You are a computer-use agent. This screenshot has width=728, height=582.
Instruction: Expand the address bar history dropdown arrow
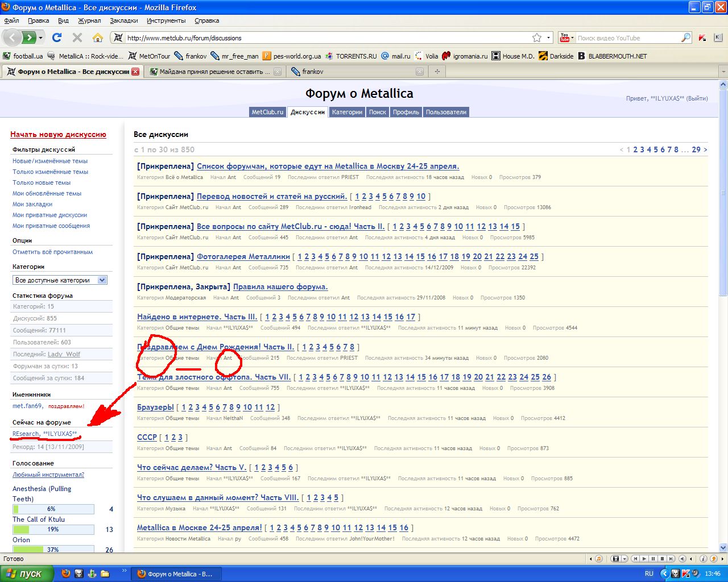coord(548,38)
